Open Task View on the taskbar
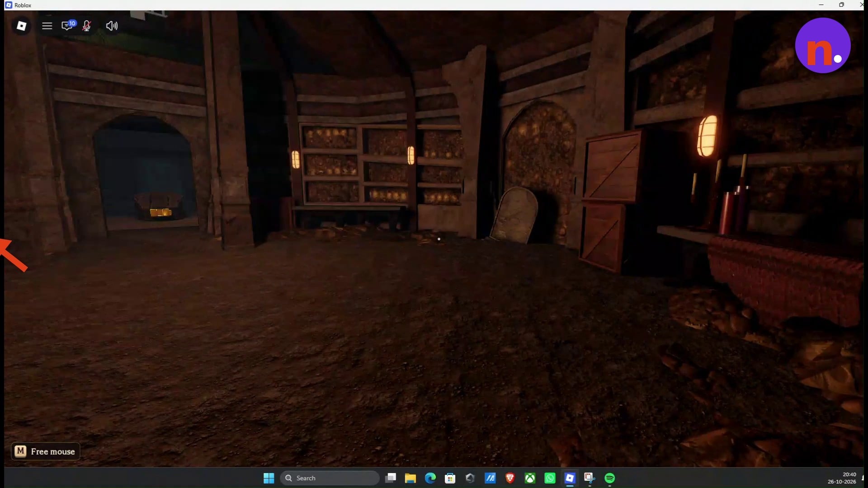This screenshot has width=868, height=488. coord(391,478)
